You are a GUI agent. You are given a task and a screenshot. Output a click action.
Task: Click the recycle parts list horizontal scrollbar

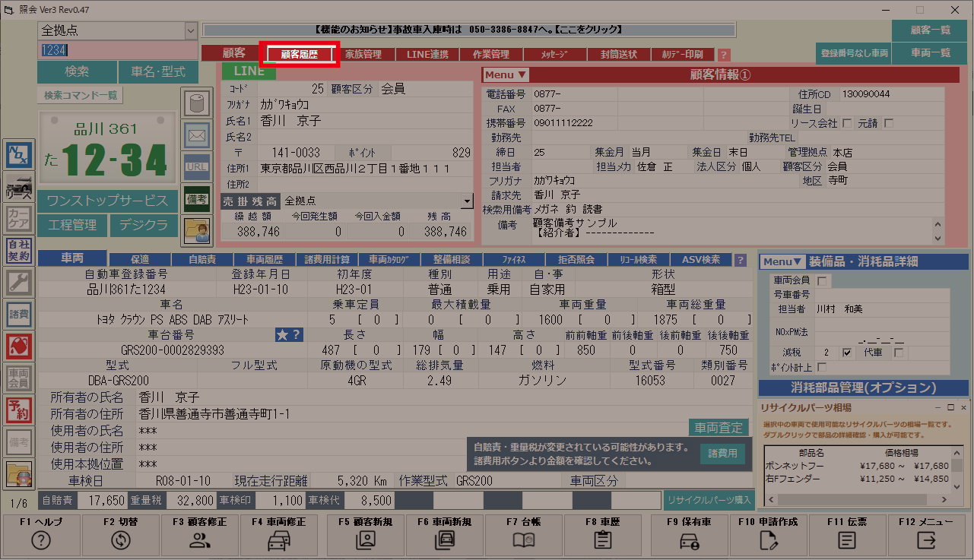[x=856, y=499]
